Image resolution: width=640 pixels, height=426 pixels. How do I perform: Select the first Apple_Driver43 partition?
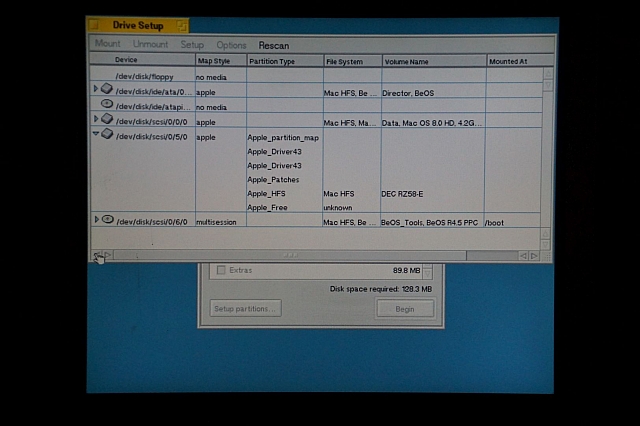coord(274,151)
